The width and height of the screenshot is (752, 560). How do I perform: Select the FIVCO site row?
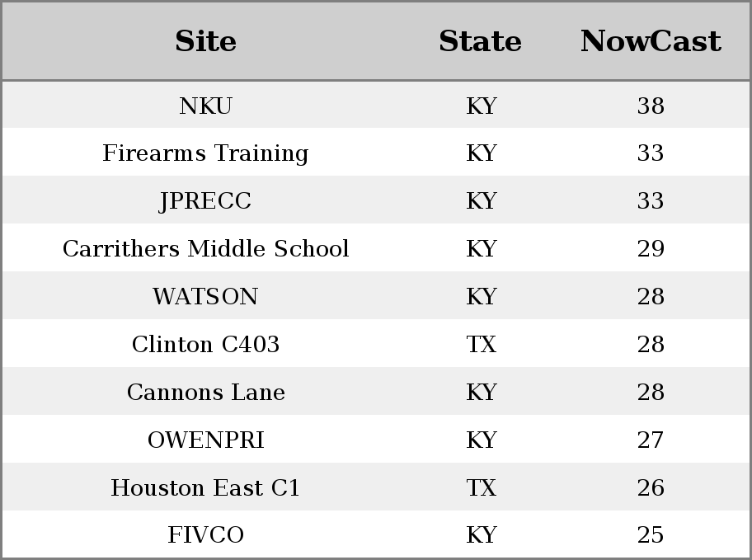click(376, 534)
